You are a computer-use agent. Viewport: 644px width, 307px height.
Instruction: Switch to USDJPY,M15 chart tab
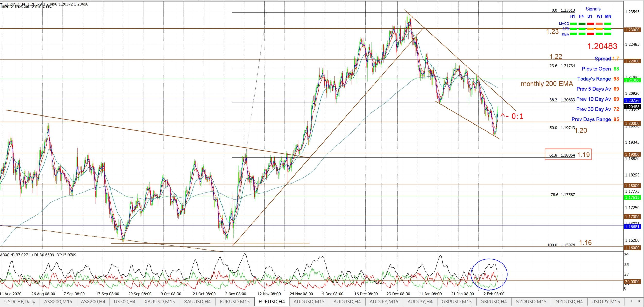click(606, 301)
